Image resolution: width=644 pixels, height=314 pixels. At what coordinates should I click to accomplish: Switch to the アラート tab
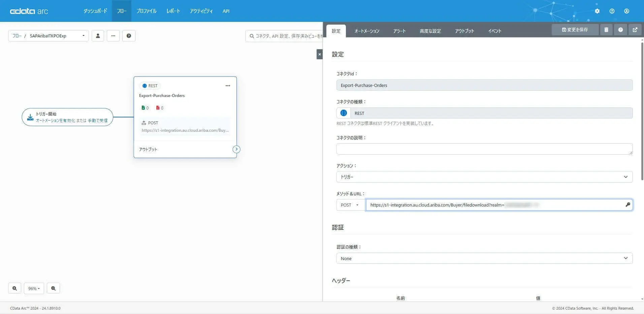[x=399, y=31]
